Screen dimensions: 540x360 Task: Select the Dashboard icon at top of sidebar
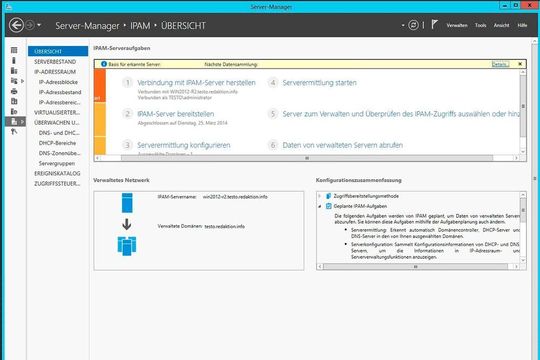[x=14, y=50]
